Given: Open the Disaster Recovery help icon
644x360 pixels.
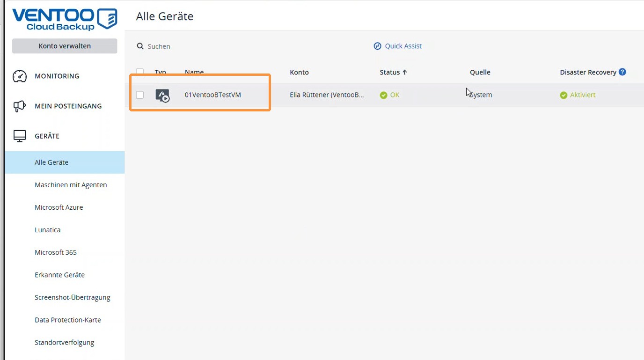Looking at the screenshot, I should [622, 72].
